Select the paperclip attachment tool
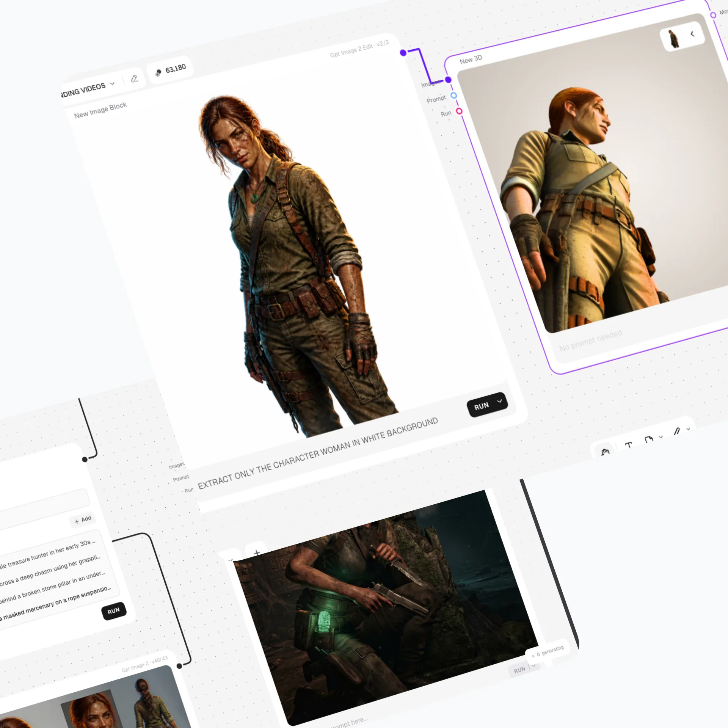 pyautogui.click(x=677, y=431)
